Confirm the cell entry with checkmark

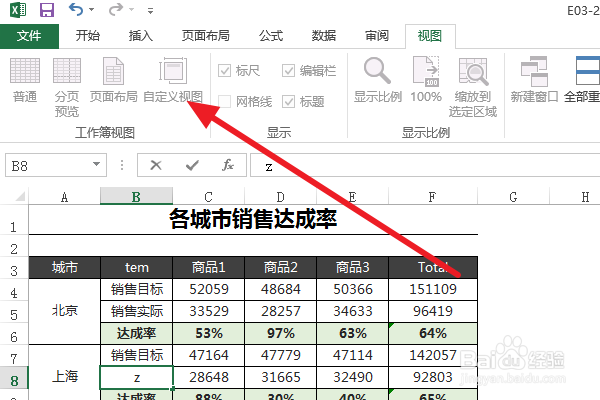tap(192, 165)
